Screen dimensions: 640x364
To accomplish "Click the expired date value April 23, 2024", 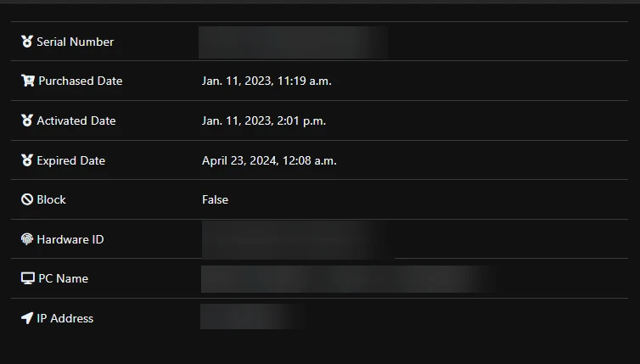I will 239,160.
